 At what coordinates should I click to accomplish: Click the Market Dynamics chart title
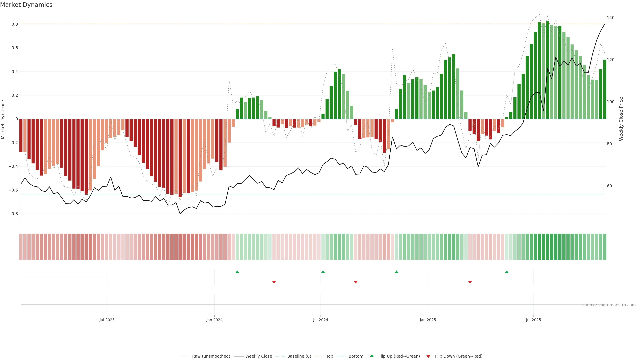tap(26, 5)
